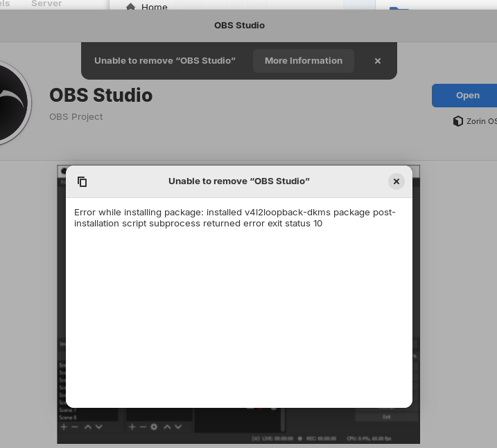The width and height of the screenshot is (497, 448).
Task: Click the remove scene minus icon in the screenshot
Action: 75,427
